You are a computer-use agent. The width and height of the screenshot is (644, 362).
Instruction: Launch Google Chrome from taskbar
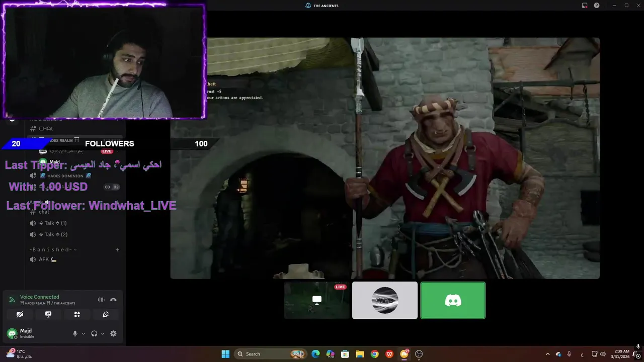[x=374, y=354]
